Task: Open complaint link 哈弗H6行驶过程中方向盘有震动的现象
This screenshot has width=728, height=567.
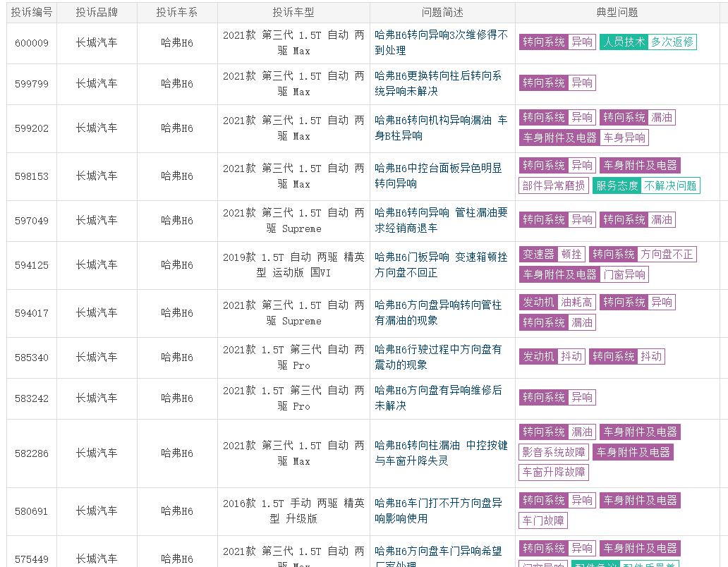Action: [x=438, y=358]
